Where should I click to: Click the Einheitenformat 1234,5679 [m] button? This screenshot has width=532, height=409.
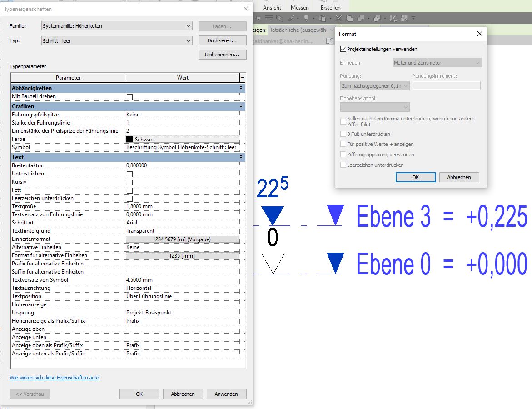182,239
